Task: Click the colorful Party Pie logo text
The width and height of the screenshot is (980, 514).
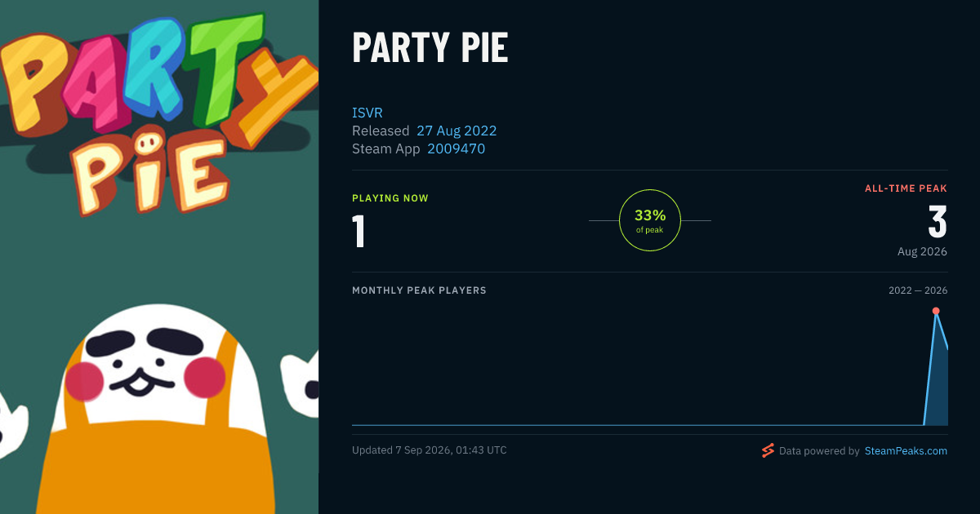Action: (155, 114)
